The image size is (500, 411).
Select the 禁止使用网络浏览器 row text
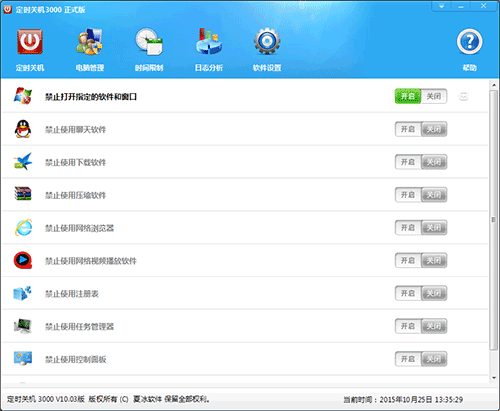79,228
